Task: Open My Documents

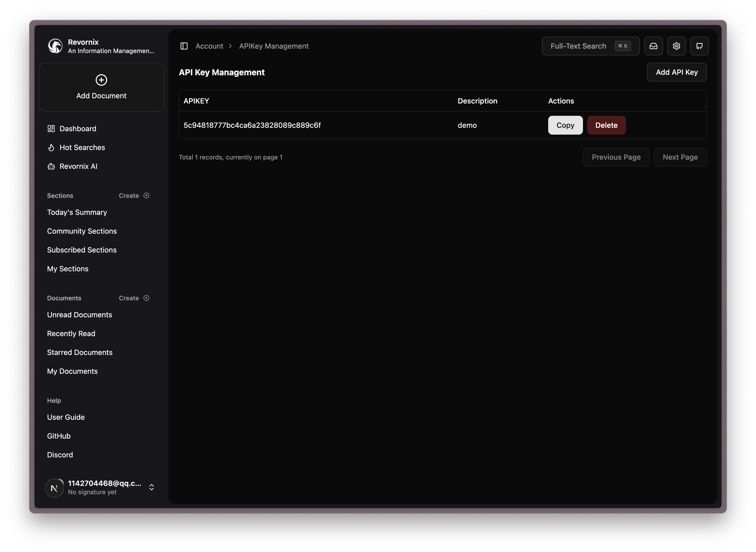Action: coord(72,371)
